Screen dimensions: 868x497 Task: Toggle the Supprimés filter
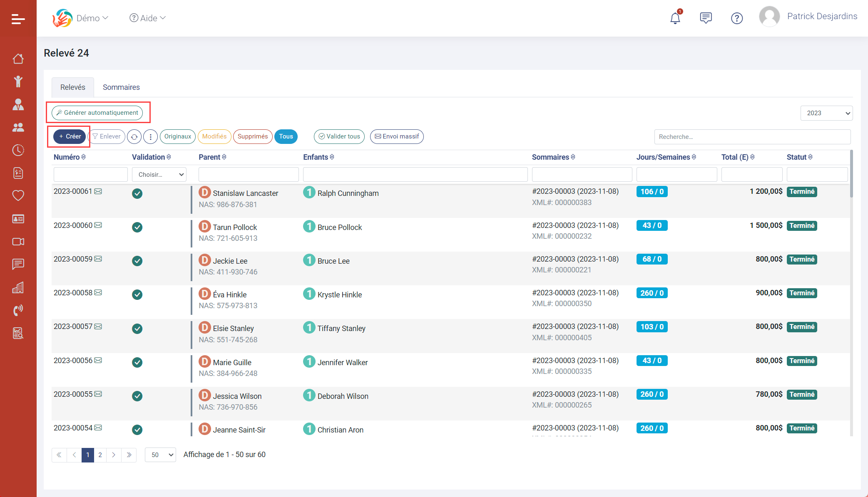click(252, 136)
